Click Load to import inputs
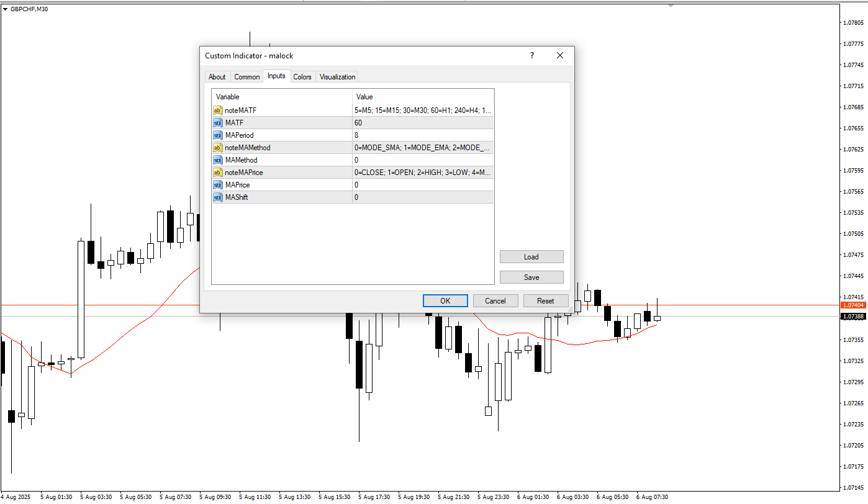Viewport: 868px width, 504px height. pyautogui.click(x=531, y=256)
